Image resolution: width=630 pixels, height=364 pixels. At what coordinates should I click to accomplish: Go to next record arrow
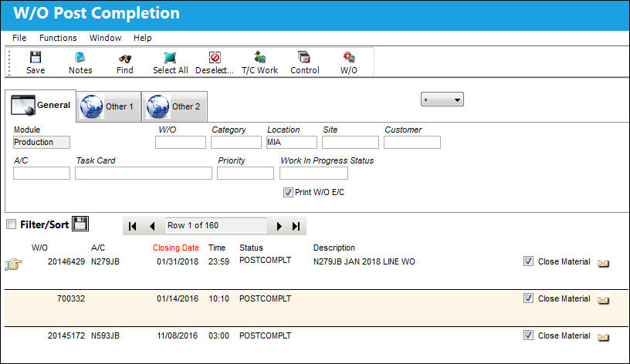[279, 226]
